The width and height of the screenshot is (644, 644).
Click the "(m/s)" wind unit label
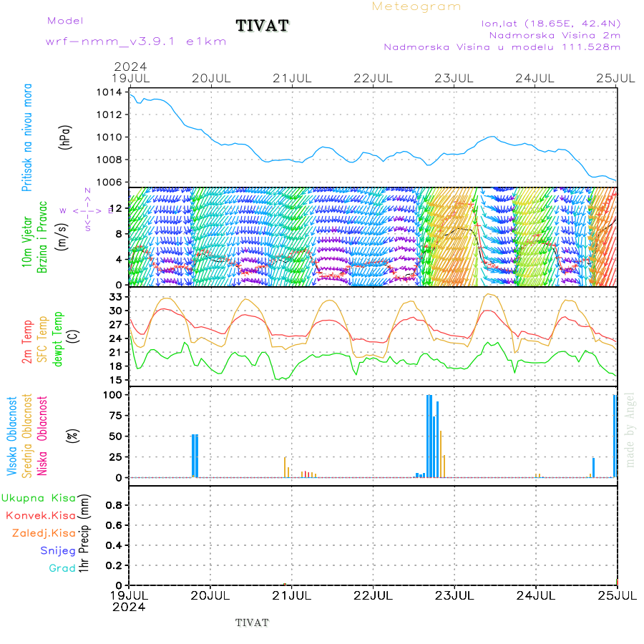click(62, 237)
